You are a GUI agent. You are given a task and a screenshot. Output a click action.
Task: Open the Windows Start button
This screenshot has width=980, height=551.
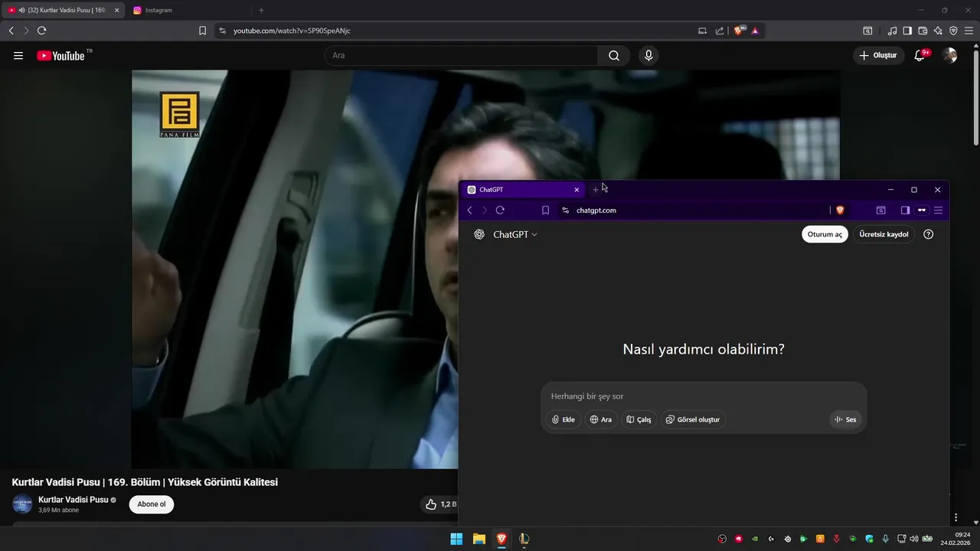pos(456,539)
